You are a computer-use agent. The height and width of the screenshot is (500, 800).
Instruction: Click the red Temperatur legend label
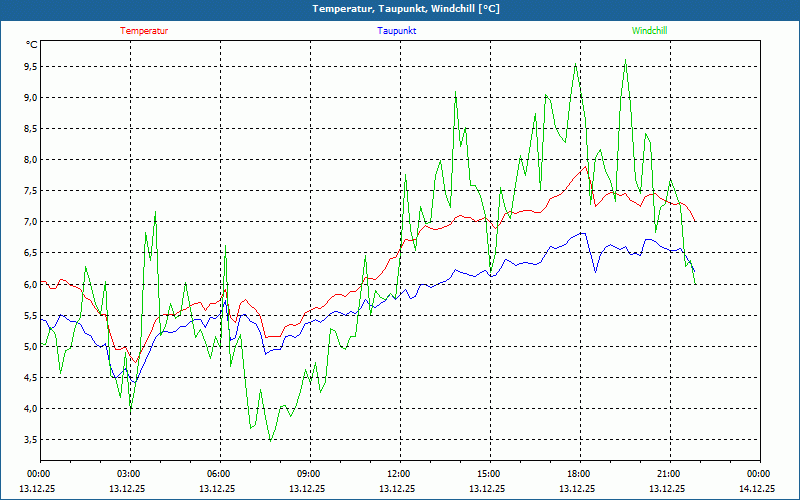(144, 31)
